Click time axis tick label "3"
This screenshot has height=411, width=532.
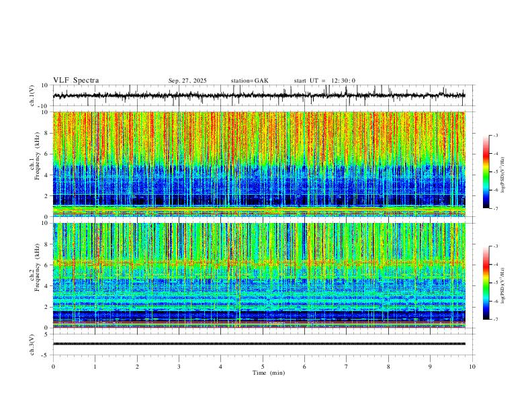(x=179, y=367)
